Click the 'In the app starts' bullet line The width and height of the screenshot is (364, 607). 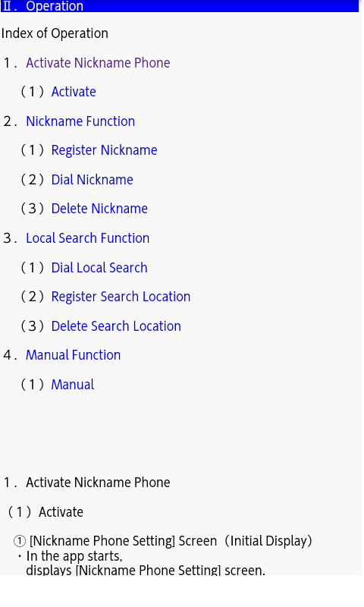(74, 556)
